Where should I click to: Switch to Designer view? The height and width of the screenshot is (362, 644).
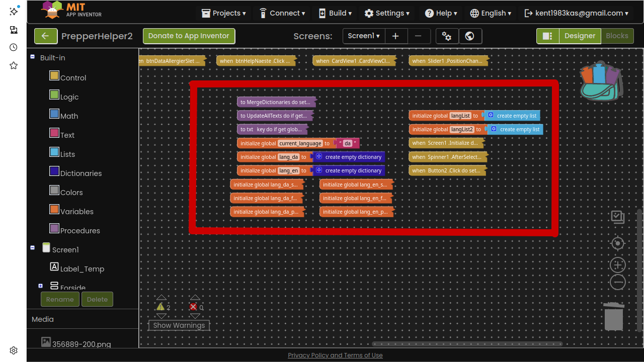pos(580,36)
